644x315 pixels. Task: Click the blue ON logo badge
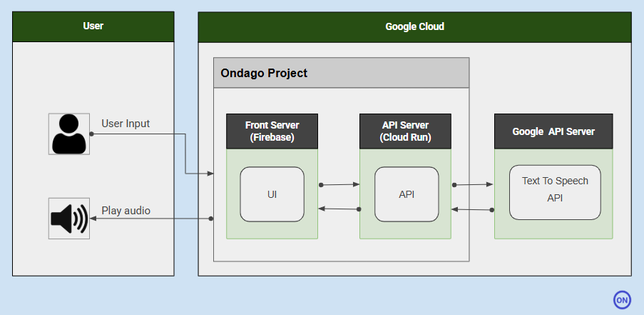pyautogui.click(x=622, y=300)
